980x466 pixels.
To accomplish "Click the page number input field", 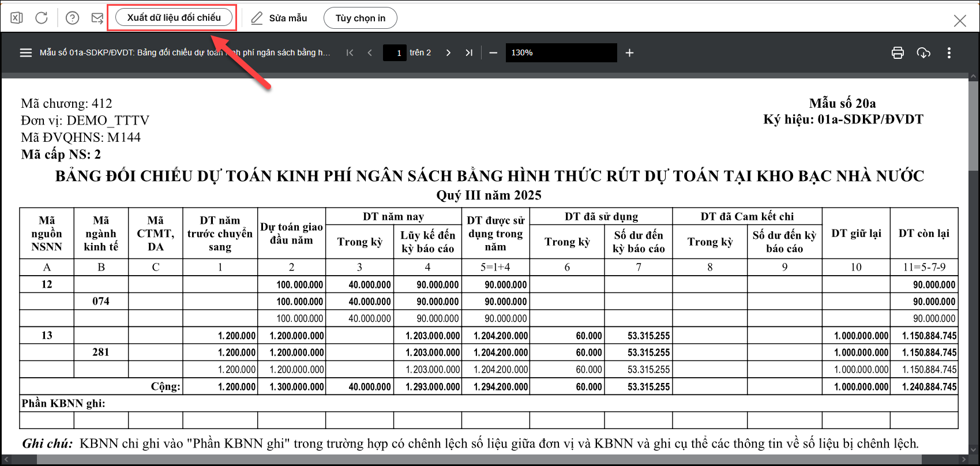I will click(x=395, y=52).
